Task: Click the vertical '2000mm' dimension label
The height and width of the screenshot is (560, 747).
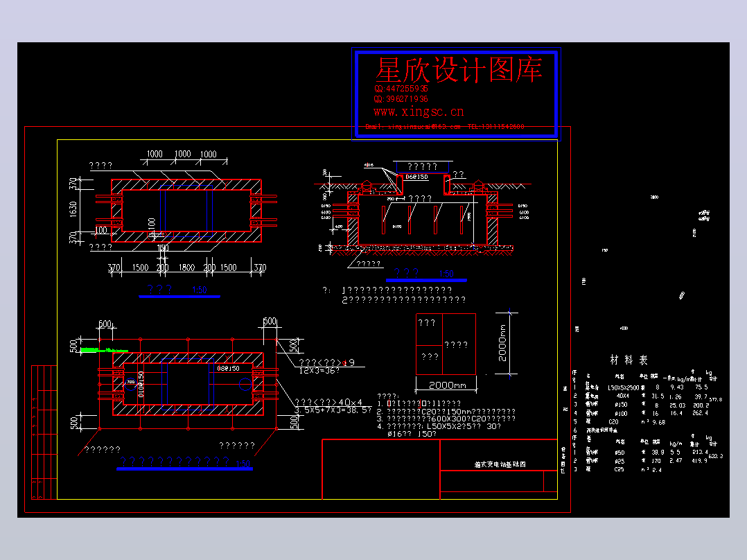Action: [502, 342]
